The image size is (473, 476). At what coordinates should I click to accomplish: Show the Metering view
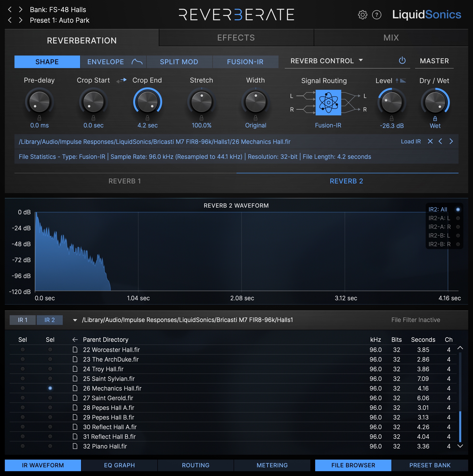[x=272, y=465]
